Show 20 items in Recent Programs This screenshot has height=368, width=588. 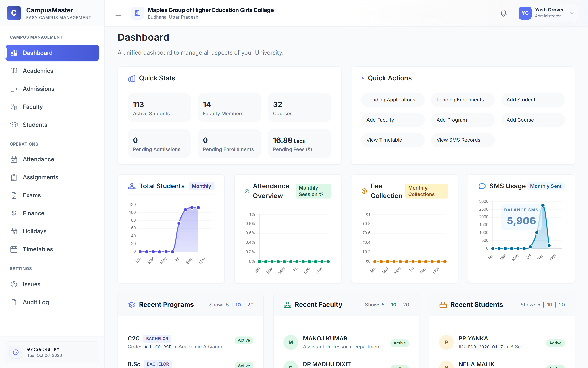tap(250, 305)
